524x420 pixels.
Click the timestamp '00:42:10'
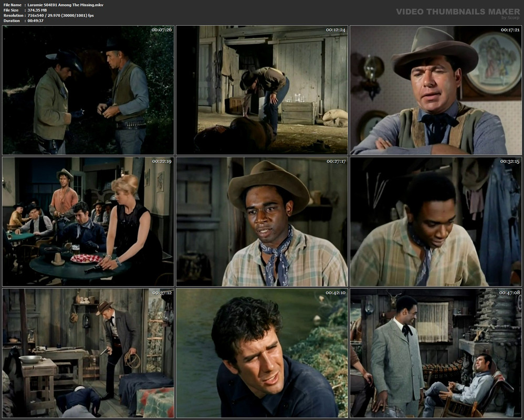tap(336, 293)
